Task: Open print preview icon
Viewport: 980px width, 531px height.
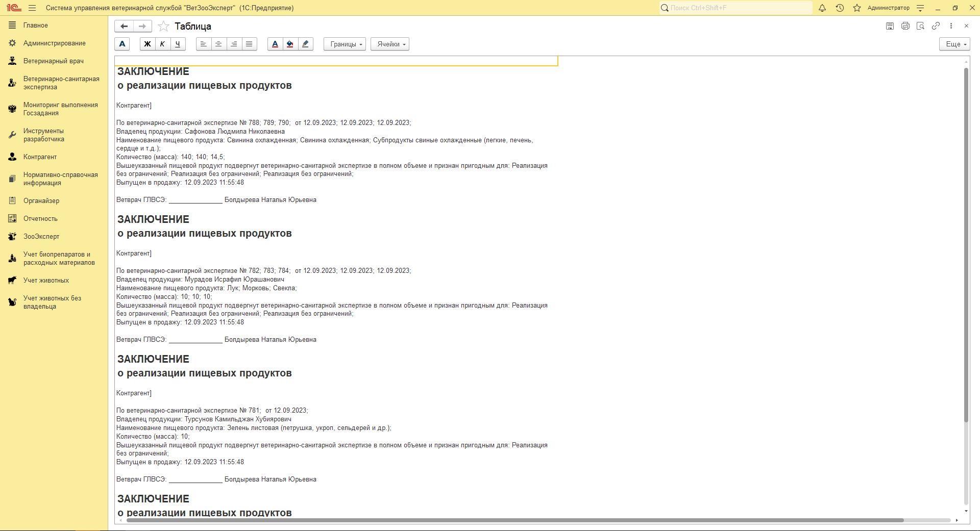Action: click(x=920, y=26)
